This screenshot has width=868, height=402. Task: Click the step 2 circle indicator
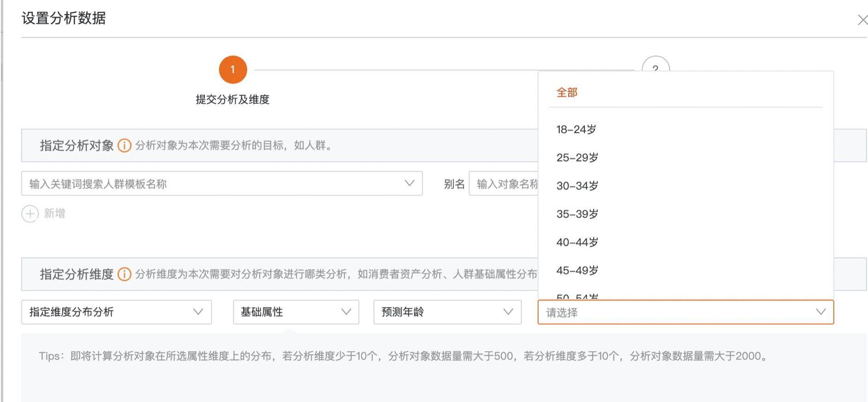pos(655,65)
